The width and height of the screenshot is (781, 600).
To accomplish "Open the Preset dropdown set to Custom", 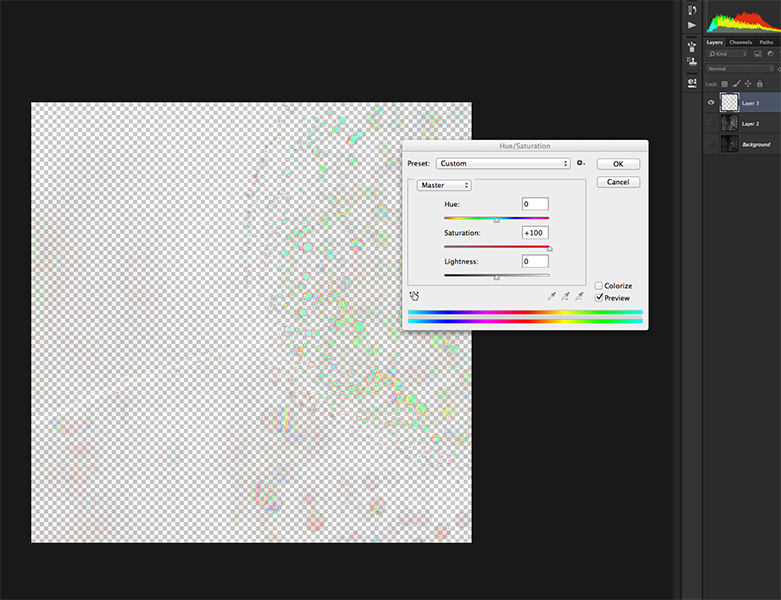I will [503, 163].
